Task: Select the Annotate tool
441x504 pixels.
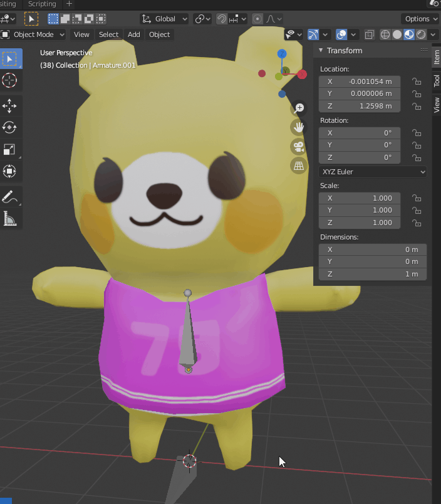Action: coord(9,197)
